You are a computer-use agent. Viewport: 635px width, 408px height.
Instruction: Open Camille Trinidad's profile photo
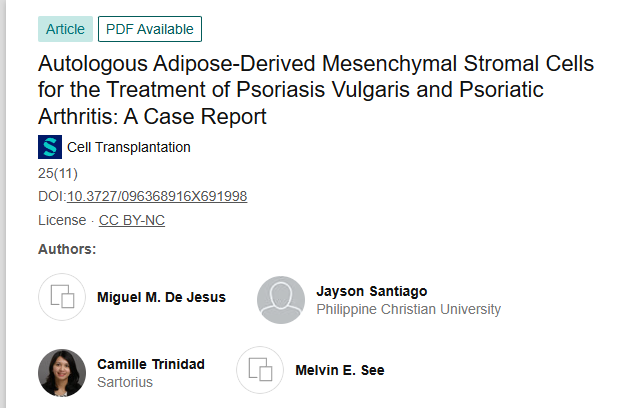[x=62, y=372]
